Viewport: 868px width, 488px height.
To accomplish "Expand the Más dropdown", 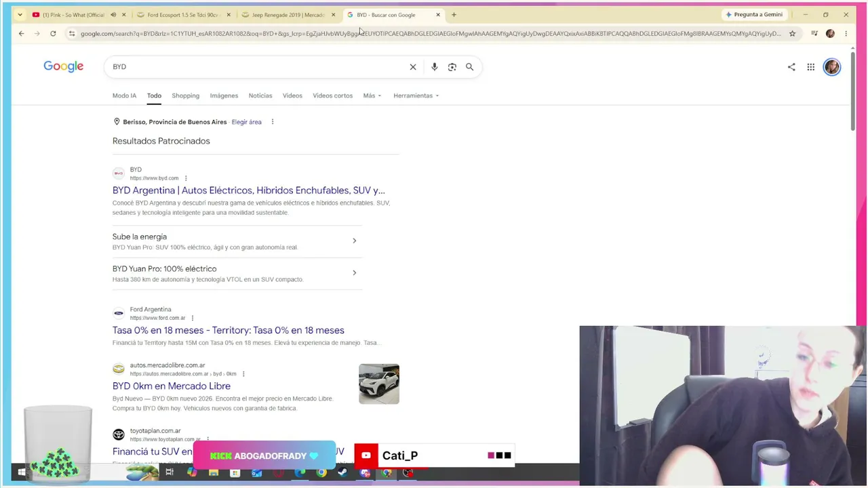I will click(x=372, y=96).
